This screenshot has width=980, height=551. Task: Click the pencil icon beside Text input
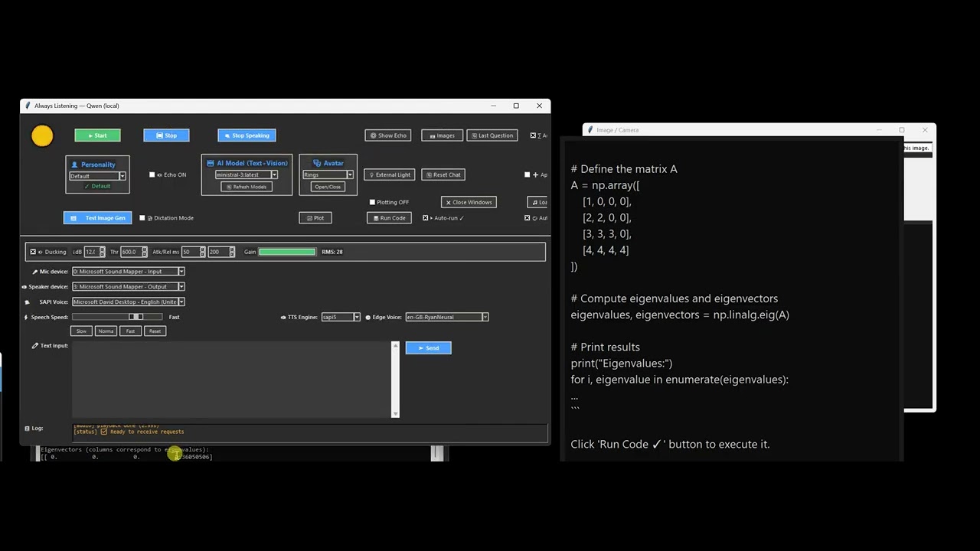click(x=35, y=346)
